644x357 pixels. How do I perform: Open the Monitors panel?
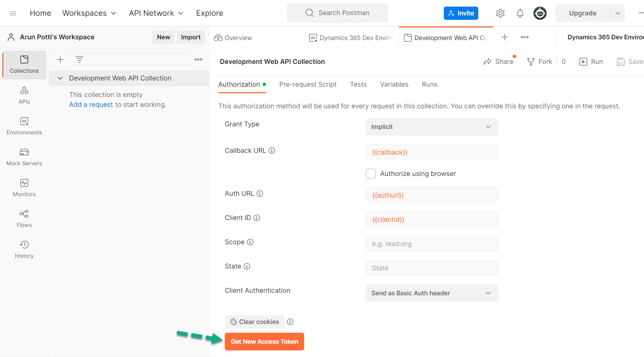(x=24, y=188)
